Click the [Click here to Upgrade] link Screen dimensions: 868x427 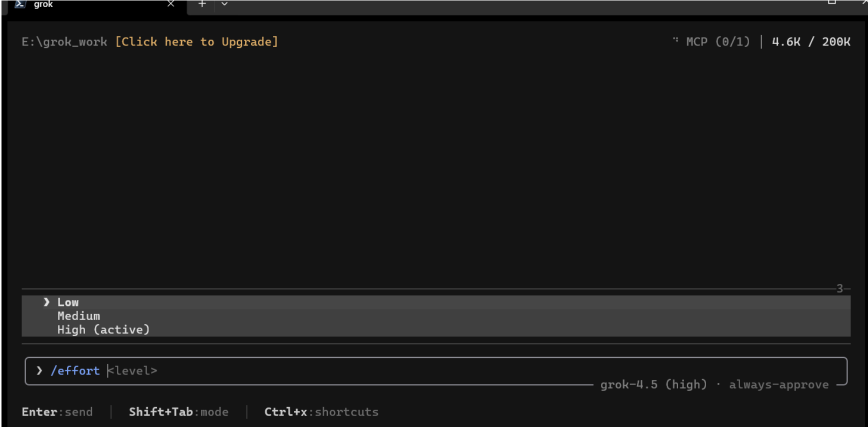tap(196, 41)
